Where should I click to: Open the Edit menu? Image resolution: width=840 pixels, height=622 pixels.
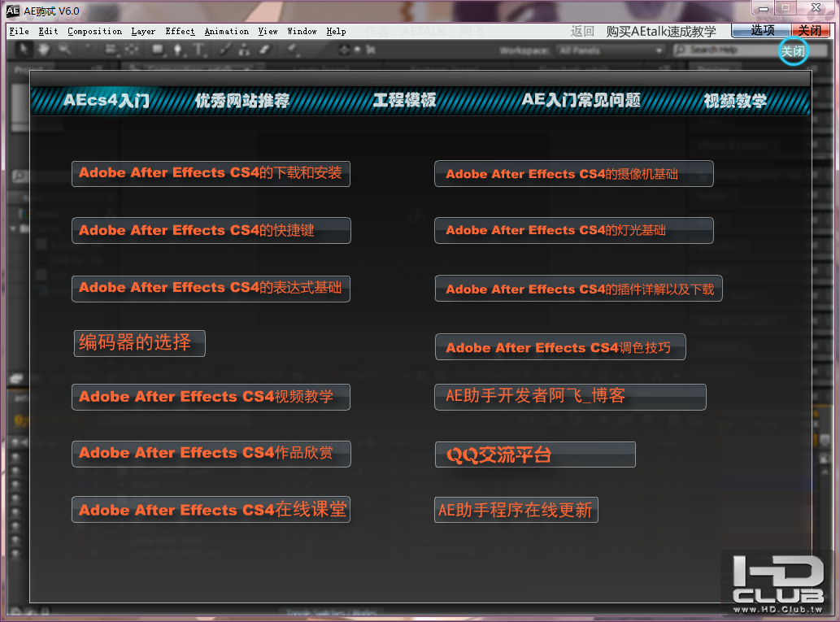click(x=48, y=31)
